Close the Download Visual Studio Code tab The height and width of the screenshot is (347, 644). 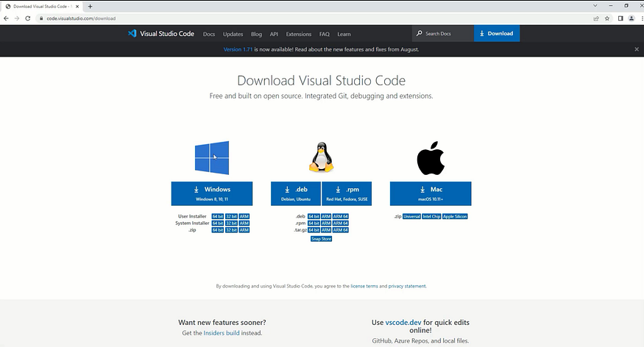(x=77, y=7)
